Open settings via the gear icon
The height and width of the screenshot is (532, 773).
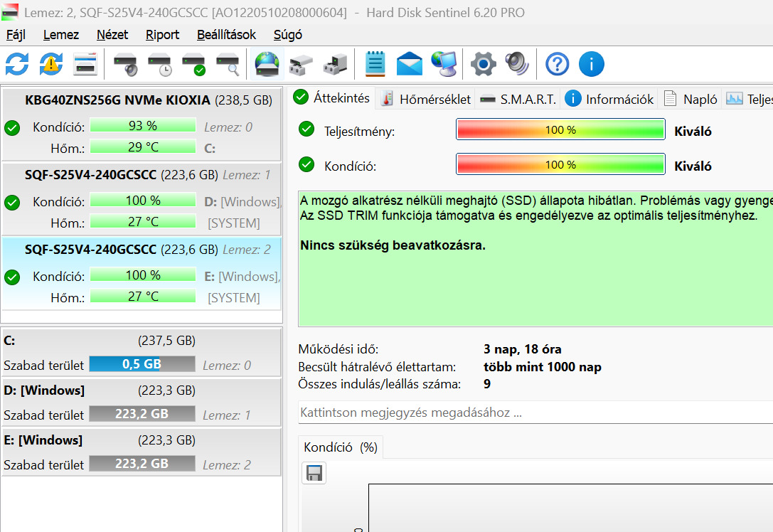click(483, 64)
